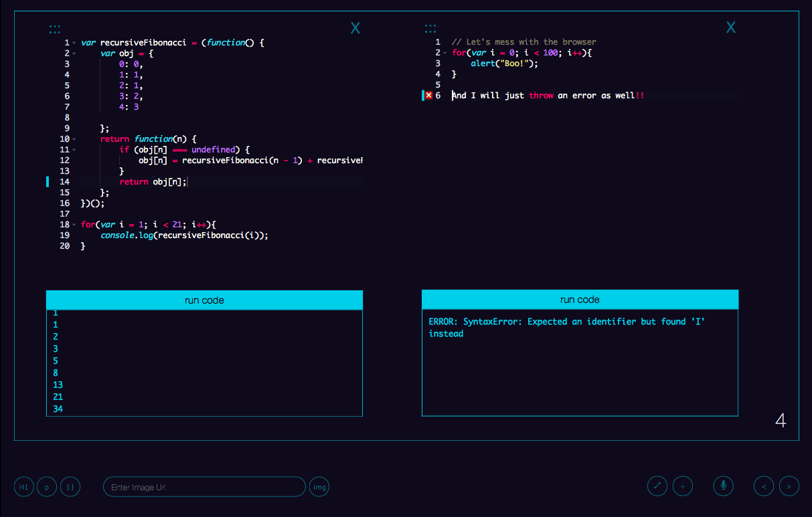Run the Boo alert loop code
Image resolution: width=812 pixels, height=517 pixels.
580,300
